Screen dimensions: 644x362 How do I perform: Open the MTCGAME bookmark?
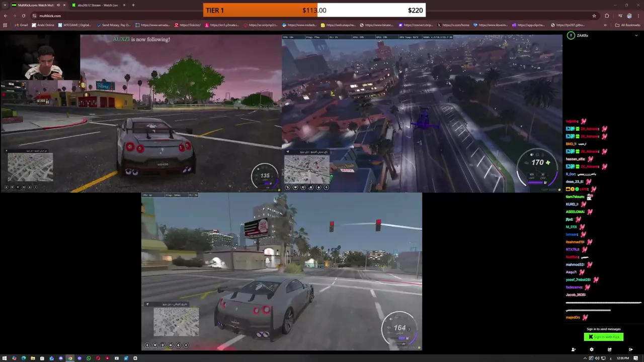pos(75,25)
